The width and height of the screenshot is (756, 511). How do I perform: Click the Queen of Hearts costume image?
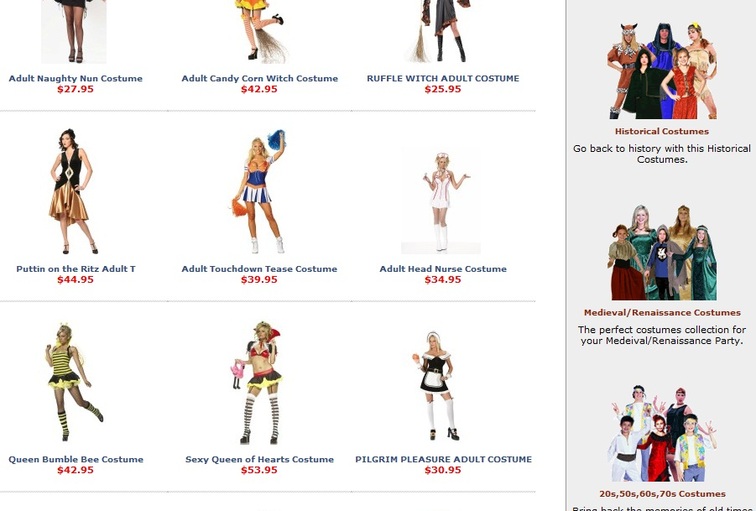258,382
